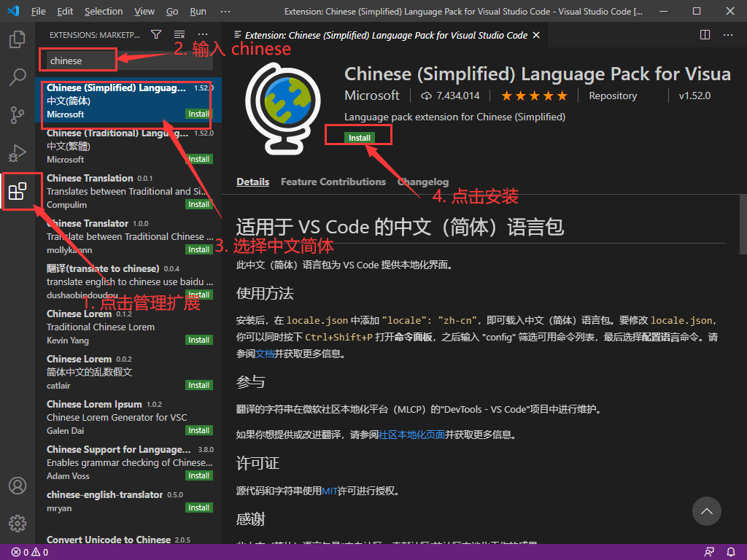Open the Run and Debug view
747x560 pixels.
(18, 153)
